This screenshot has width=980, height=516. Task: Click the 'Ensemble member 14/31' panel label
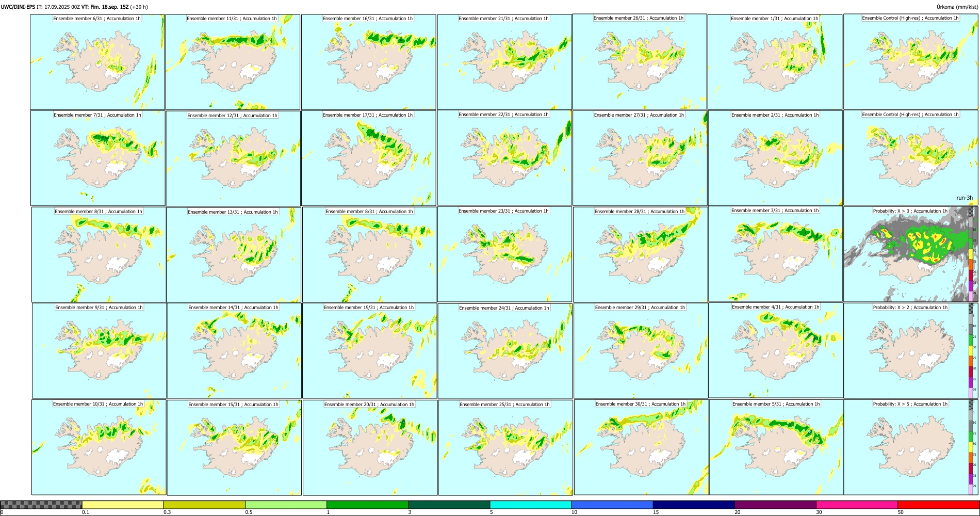click(x=233, y=308)
